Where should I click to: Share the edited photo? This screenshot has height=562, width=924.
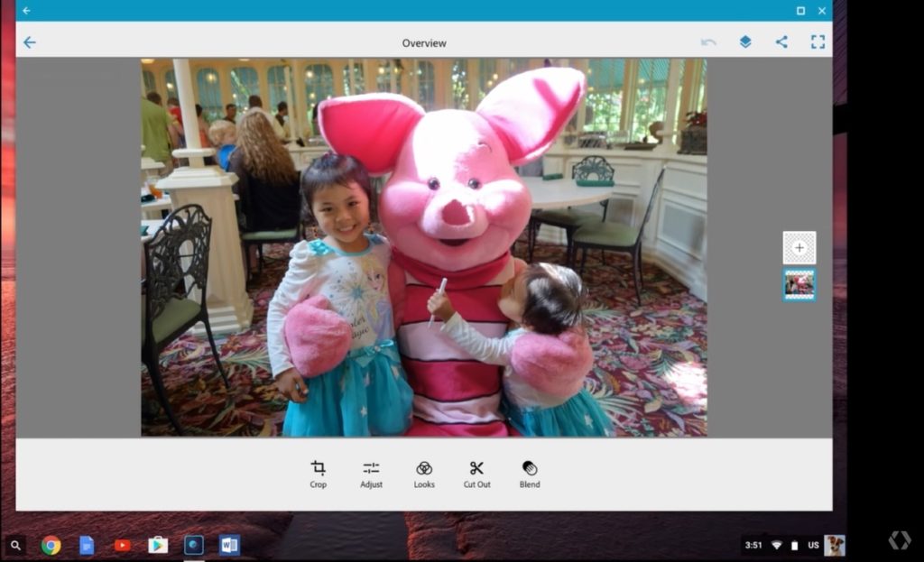(781, 41)
